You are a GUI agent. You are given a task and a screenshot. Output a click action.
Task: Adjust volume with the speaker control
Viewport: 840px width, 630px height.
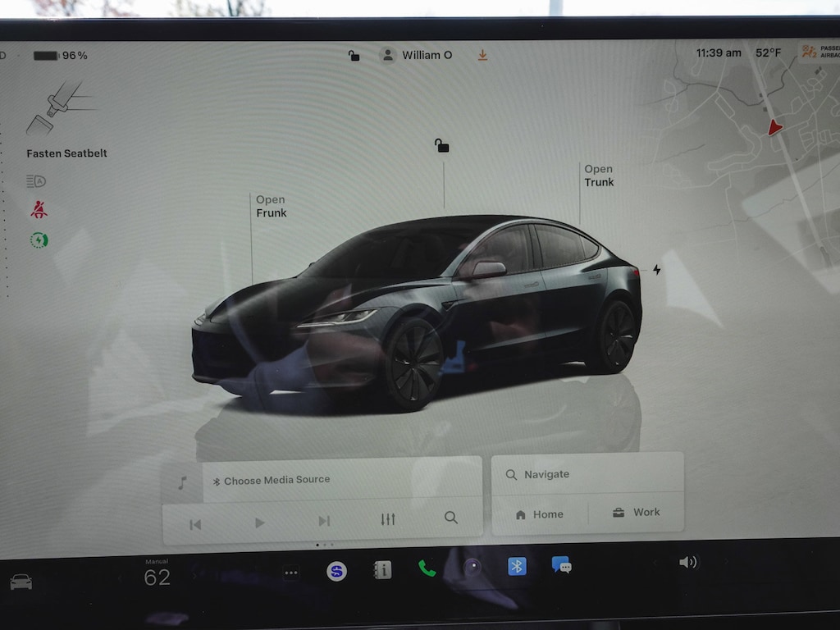tap(687, 562)
